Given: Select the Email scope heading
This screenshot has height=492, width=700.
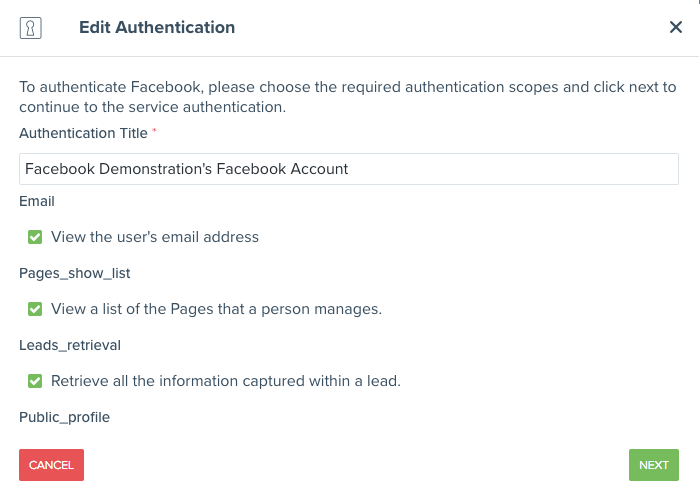Looking at the screenshot, I should (37, 201).
